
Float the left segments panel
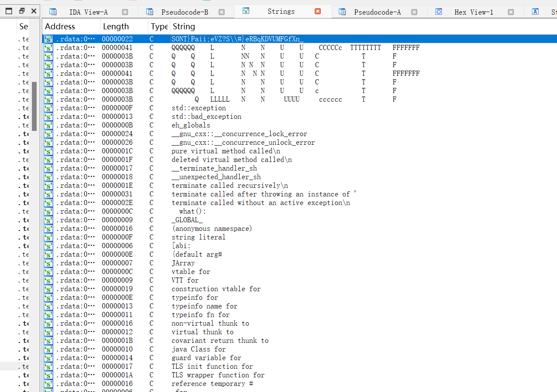point(22,11)
